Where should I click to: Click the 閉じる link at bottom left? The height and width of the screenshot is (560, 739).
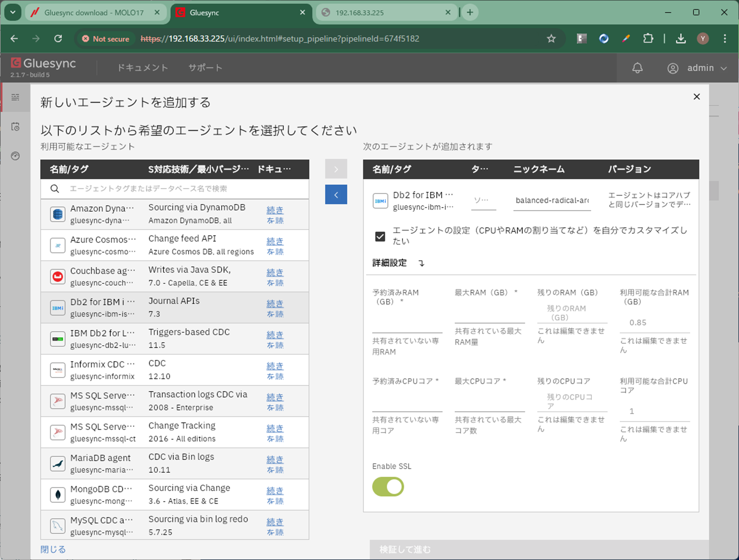[53, 549]
